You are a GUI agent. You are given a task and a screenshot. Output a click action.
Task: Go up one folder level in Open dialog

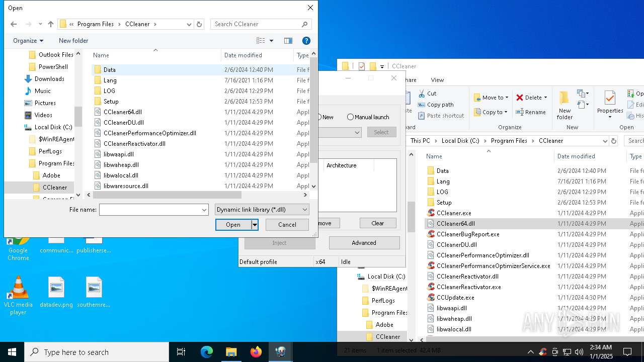click(51, 24)
